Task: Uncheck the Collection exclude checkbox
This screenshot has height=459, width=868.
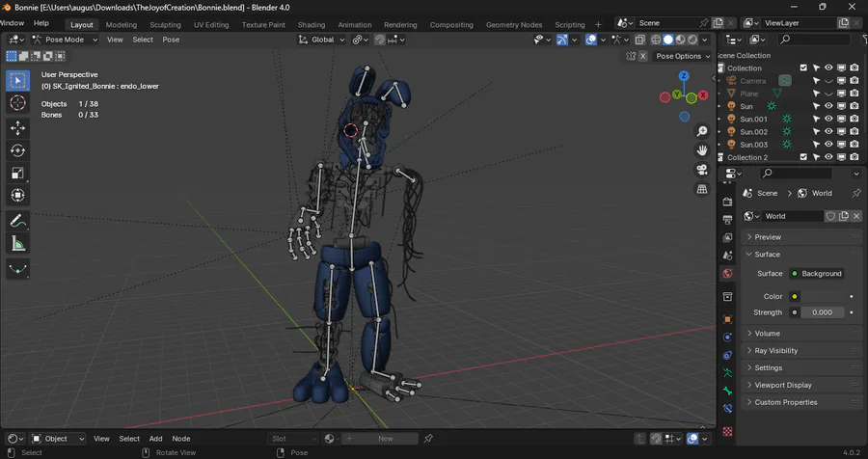Action: (803, 68)
